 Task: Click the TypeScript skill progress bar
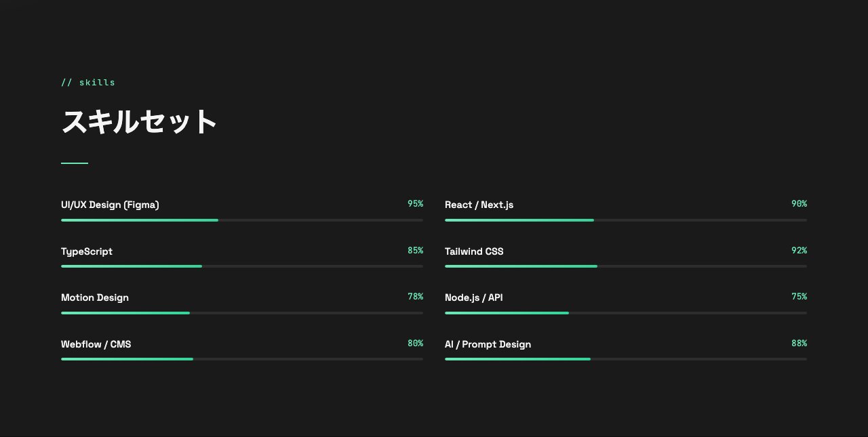tap(241, 266)
